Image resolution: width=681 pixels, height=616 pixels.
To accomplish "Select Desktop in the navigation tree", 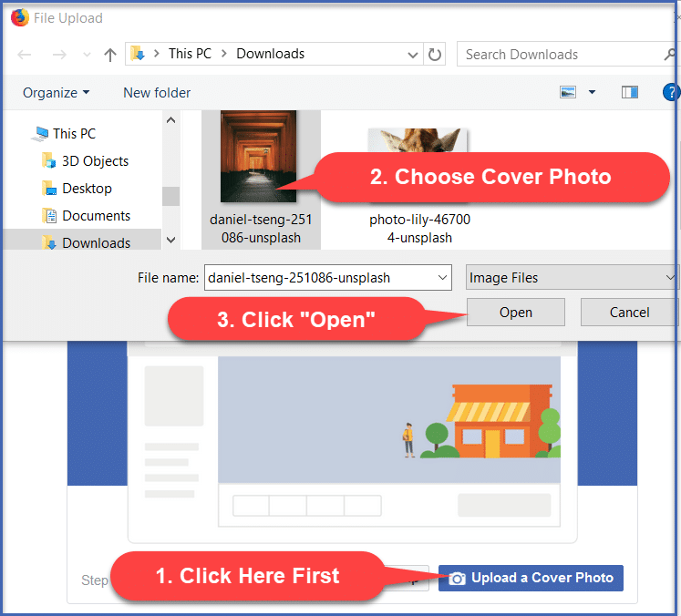I will tap(87, 189).
